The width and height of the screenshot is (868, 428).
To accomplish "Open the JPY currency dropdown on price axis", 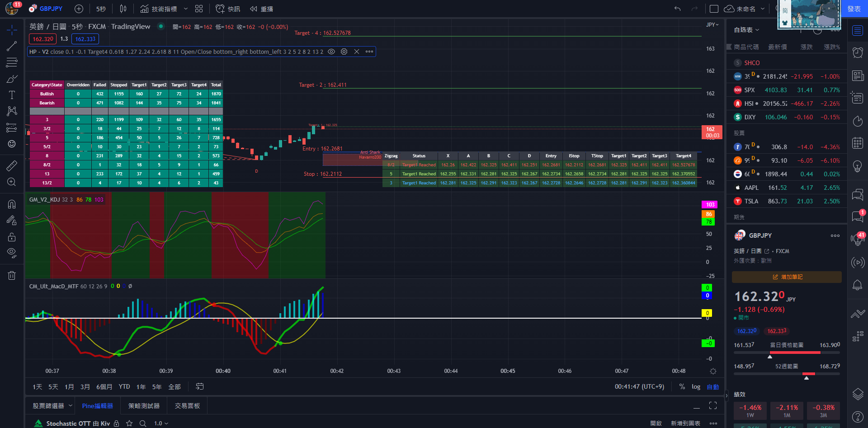I will 712,25.
